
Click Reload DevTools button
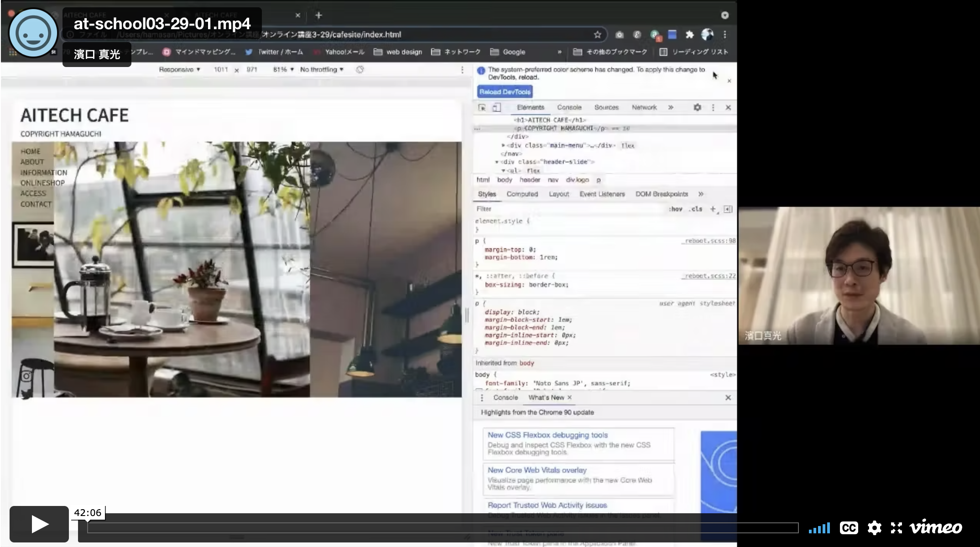click(505, 92)
